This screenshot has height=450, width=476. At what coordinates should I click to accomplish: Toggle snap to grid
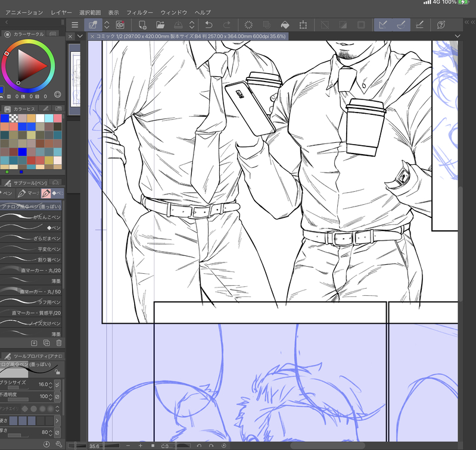click(419, 25)
